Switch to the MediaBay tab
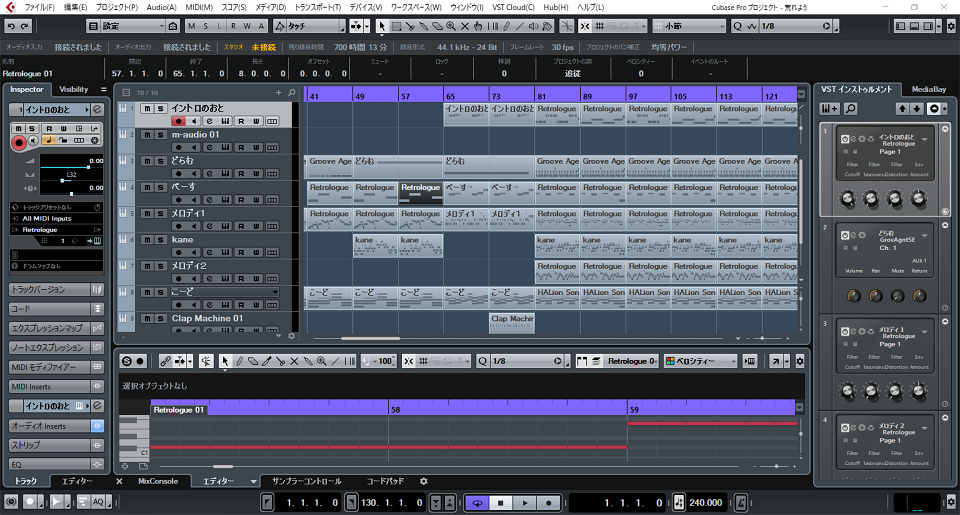Screen dimensions: 960x515 (x=928, y=89)
